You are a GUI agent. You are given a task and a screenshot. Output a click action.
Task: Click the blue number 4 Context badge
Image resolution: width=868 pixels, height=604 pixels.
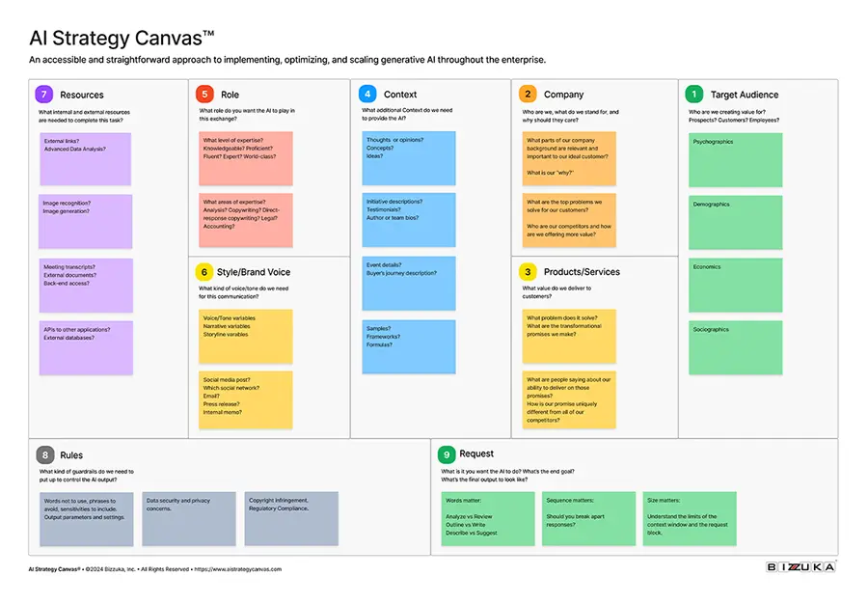pyautogui.click(x=367, y=95)
